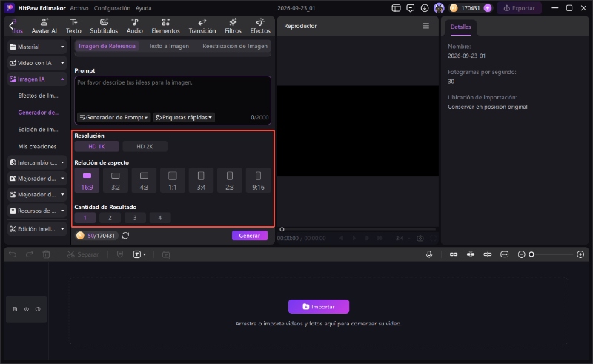Open the Etiquetas rápidas dropdown

[184, 117]
